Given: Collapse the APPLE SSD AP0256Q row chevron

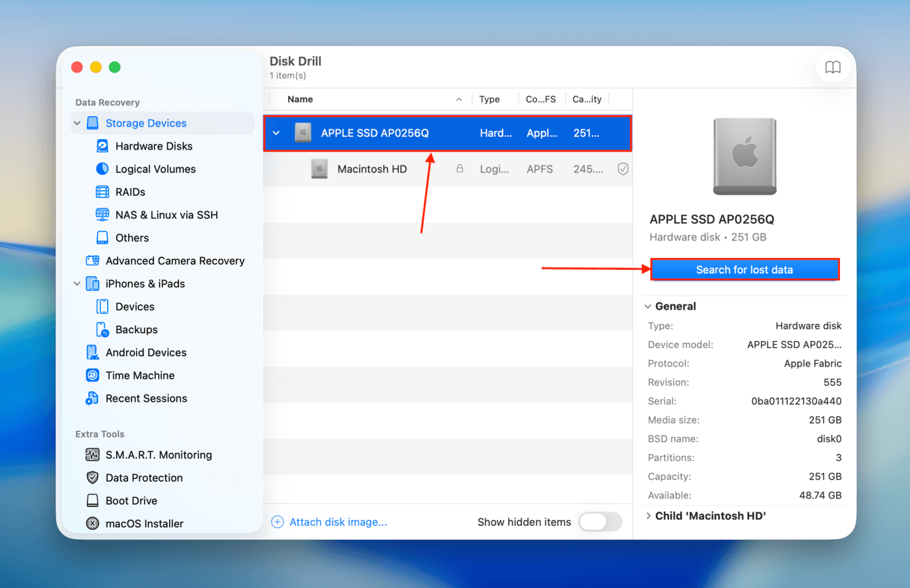Looking at the screenshot, I should coord(276,133).
